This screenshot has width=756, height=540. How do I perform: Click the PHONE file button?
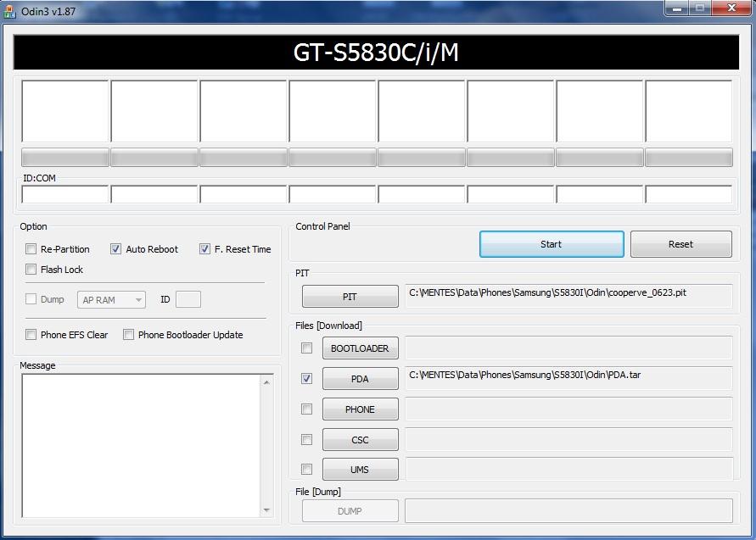(x=360, y=409)
